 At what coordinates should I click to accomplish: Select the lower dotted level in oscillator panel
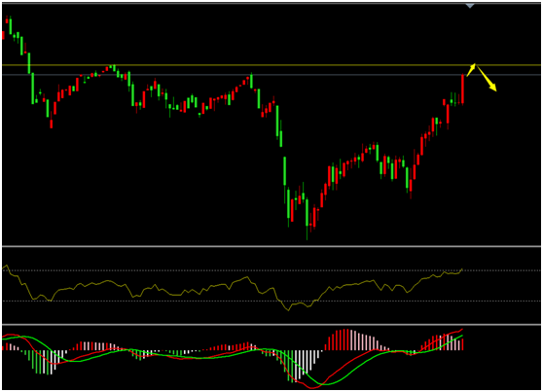pyautogui.click(x=271, y=301)
